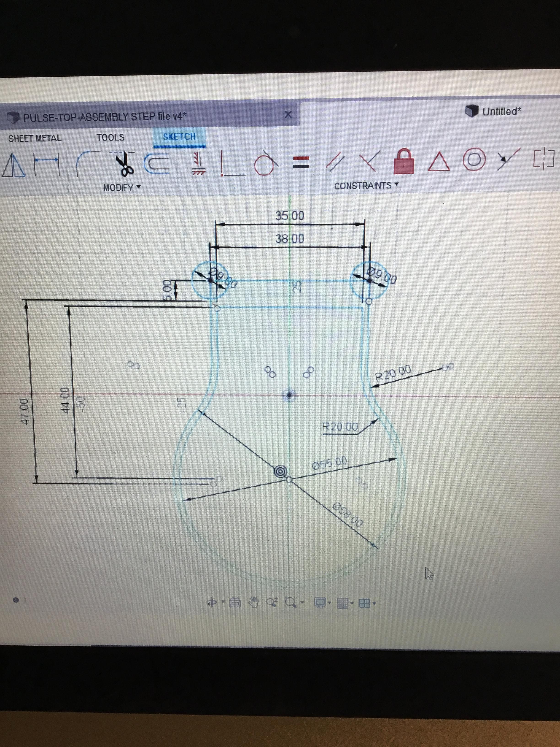Image resolution: width=560 pixels, height=747 pixels.
Task: Select the 38.00 dimension value
Action: coord(290,239)
